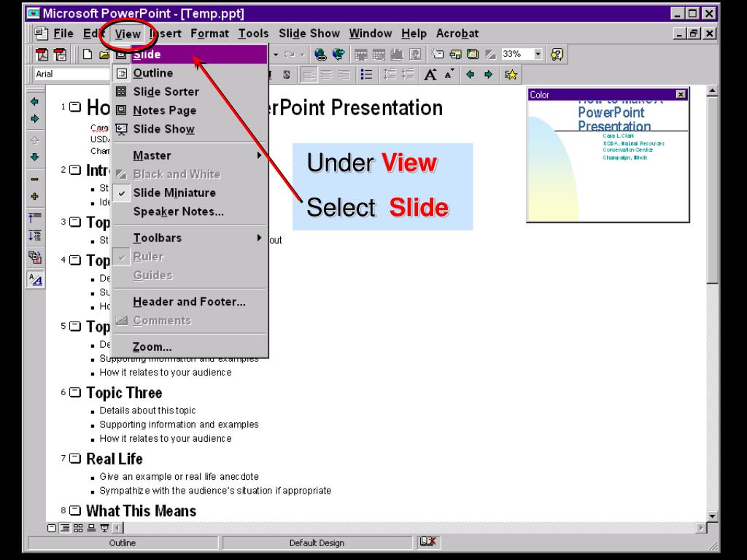Expand the Toolbars submenu
This screenshot has width=747, height=560.
point(190,238)
